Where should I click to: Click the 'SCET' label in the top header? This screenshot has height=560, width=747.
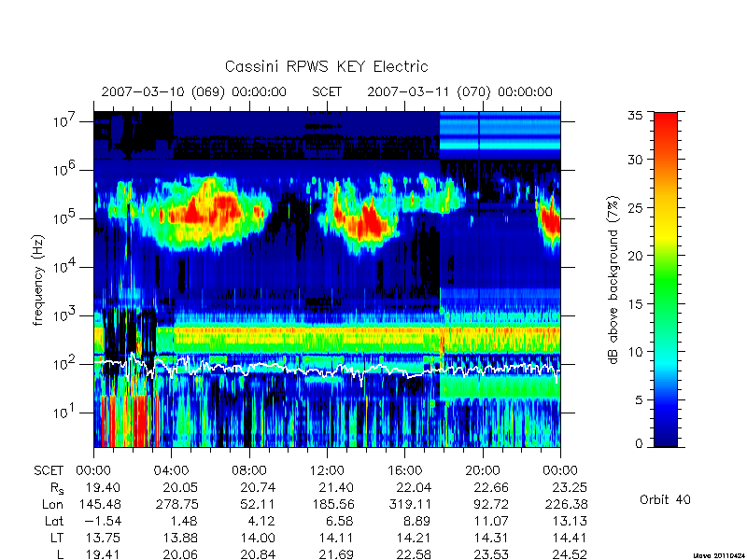(327, 91)
